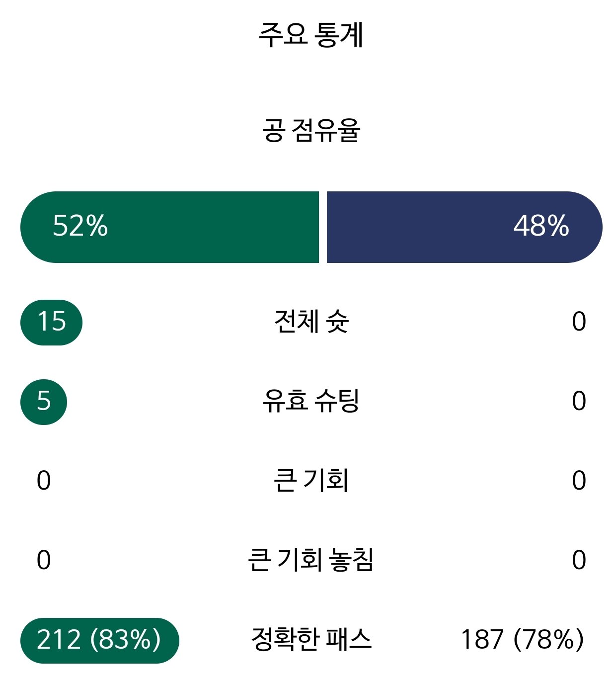616x683 pixels.
Task: Click the 187 (78%) away passes value
Action: click(522, 640)
